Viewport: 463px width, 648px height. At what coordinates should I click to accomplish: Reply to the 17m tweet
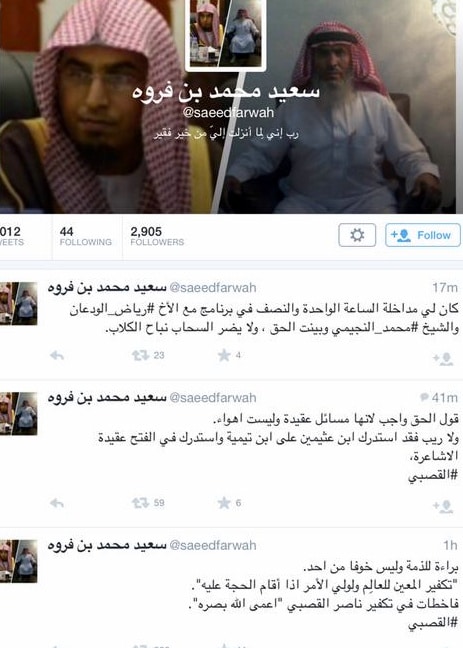(57, 355)
